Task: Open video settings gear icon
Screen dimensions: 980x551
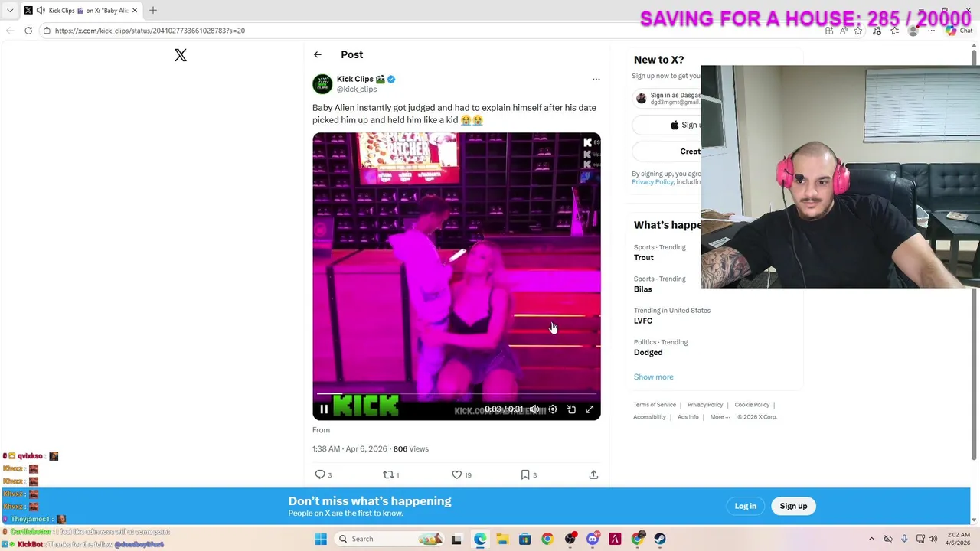Action: pyautogui.click(x=553, y=409)
